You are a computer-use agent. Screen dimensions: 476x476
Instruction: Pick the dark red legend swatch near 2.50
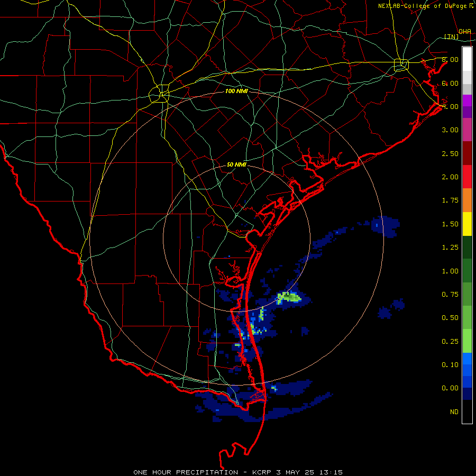(467, 153)
